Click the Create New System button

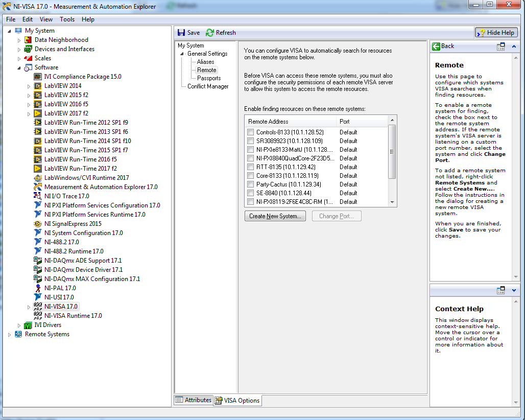(275, 216)
